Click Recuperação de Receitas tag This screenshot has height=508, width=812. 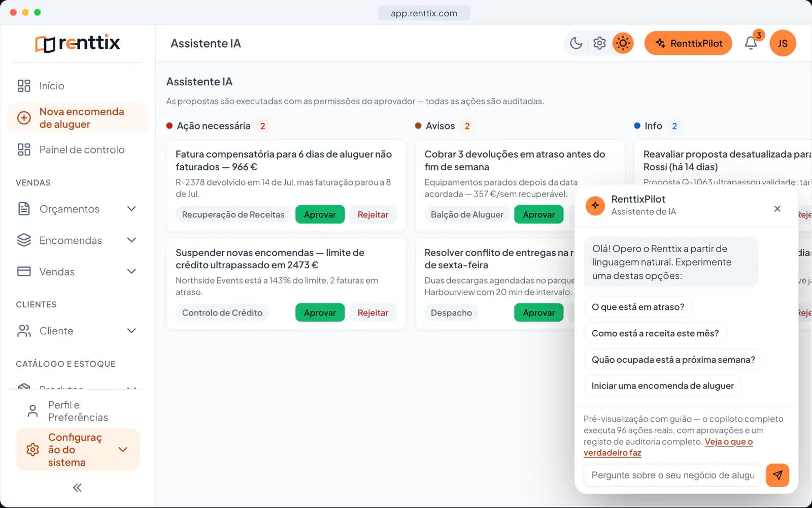click(233, 214)
